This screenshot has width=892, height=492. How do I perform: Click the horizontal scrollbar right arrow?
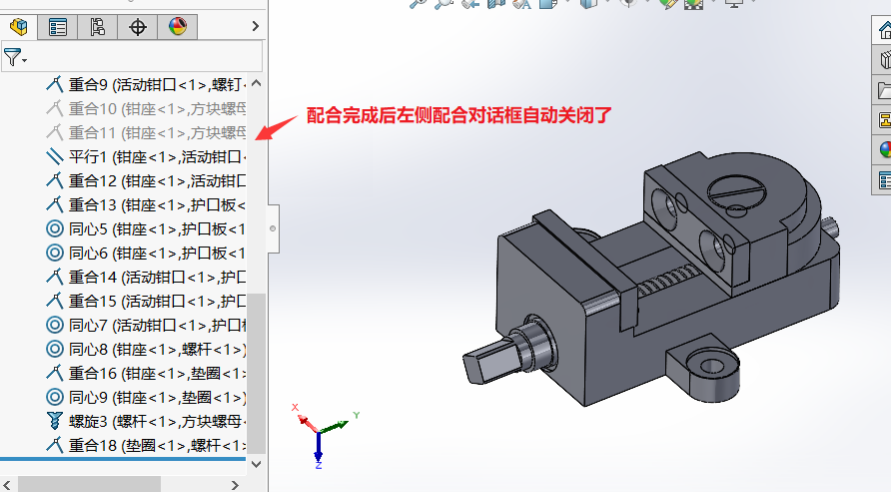click(235, 485)
